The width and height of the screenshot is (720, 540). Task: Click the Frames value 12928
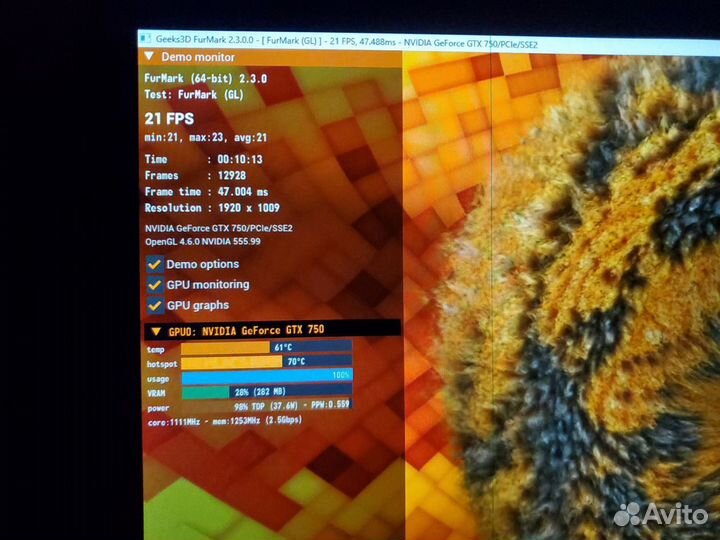[232, 175]
